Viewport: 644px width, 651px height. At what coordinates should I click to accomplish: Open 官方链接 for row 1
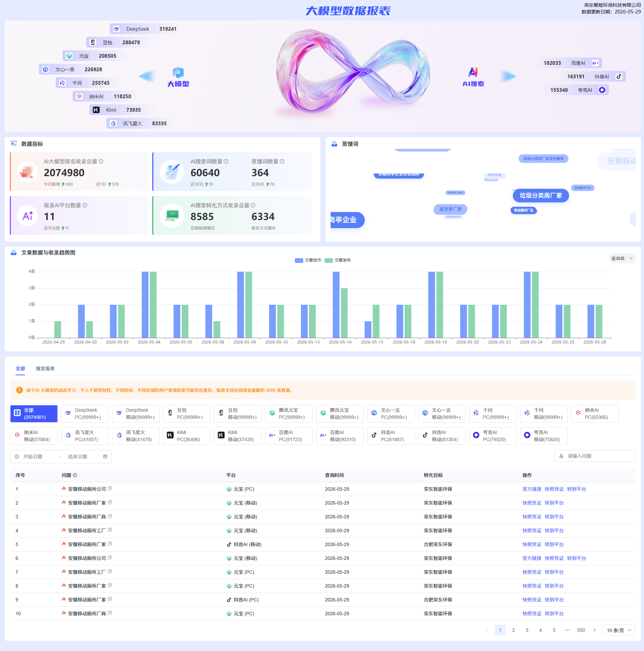[x=532, y=489]
